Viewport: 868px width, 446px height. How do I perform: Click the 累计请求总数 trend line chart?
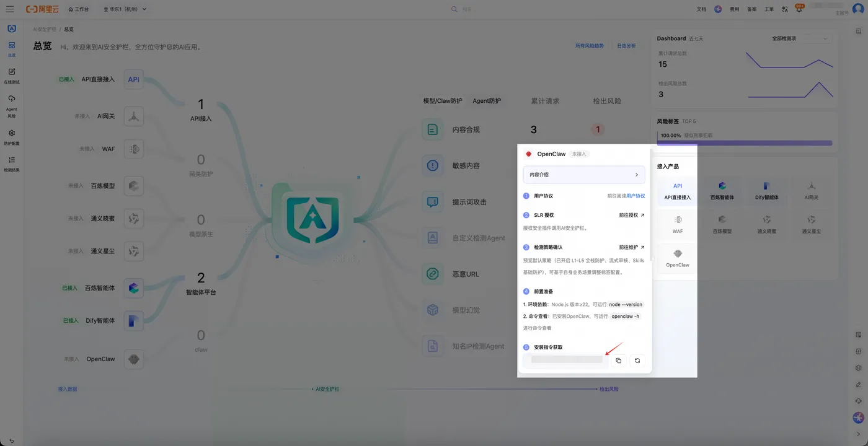point(789,60)
